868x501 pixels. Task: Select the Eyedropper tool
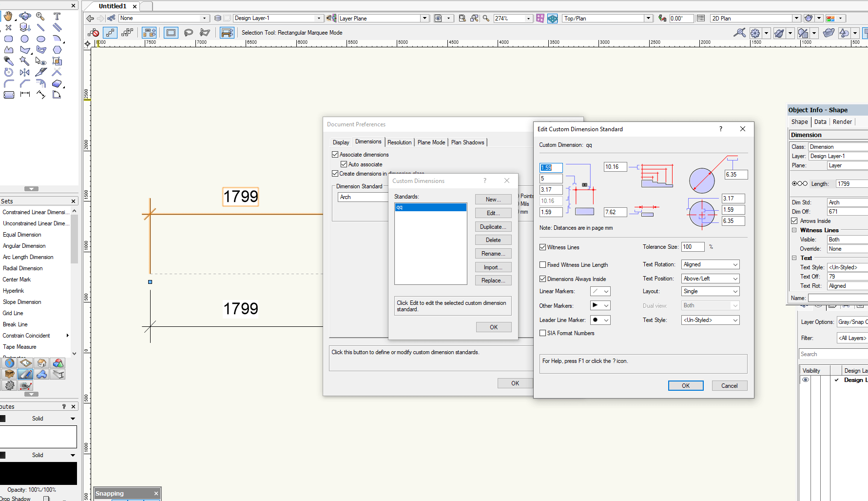point(8,61)
